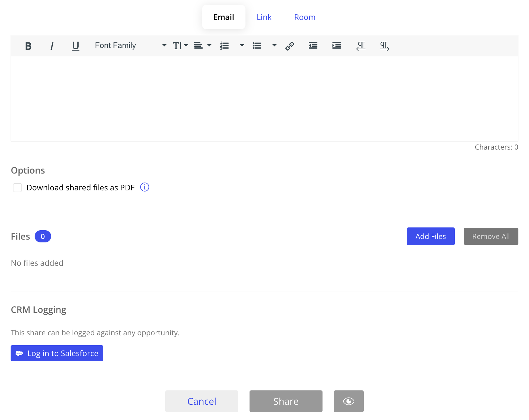Switch to the Link tab
Image resolution: width=529 pixels, height=420 pixels.
[264, 17]
